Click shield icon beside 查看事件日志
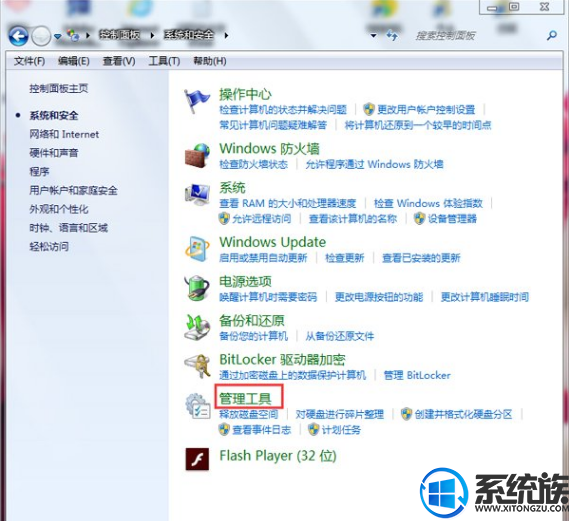The image size is (569, 521). coord(224,430)
